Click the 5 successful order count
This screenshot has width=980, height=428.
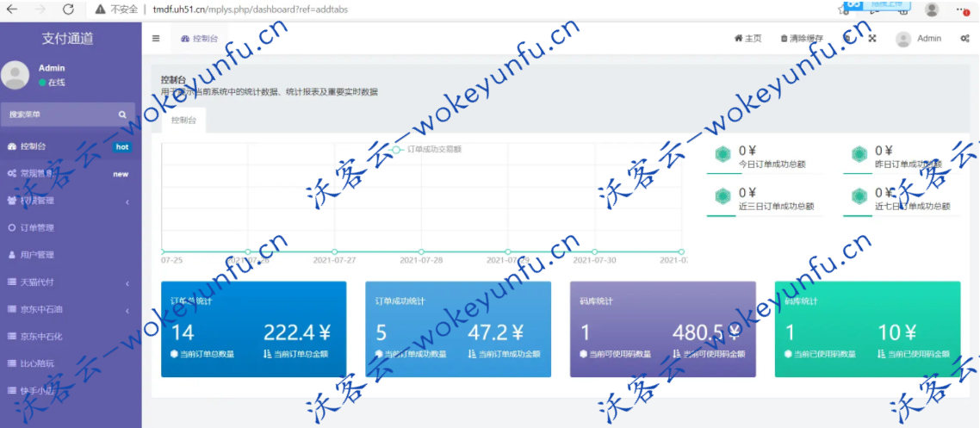point(381,332)
